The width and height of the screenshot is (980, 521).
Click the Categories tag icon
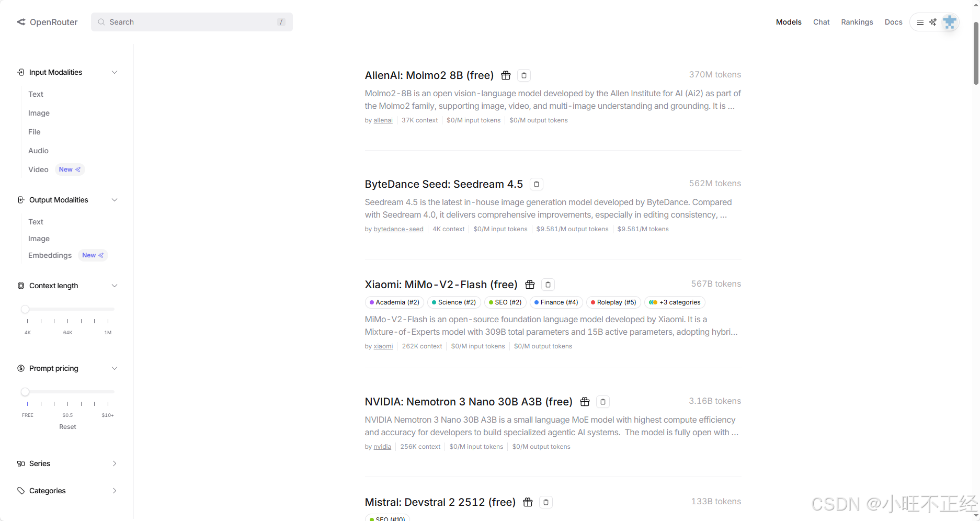21,491
